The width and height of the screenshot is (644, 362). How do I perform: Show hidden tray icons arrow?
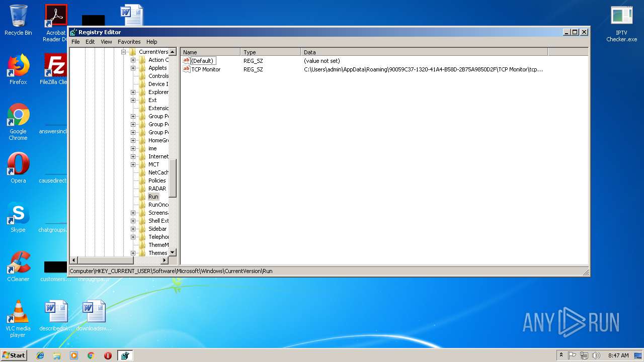point(561,355)
